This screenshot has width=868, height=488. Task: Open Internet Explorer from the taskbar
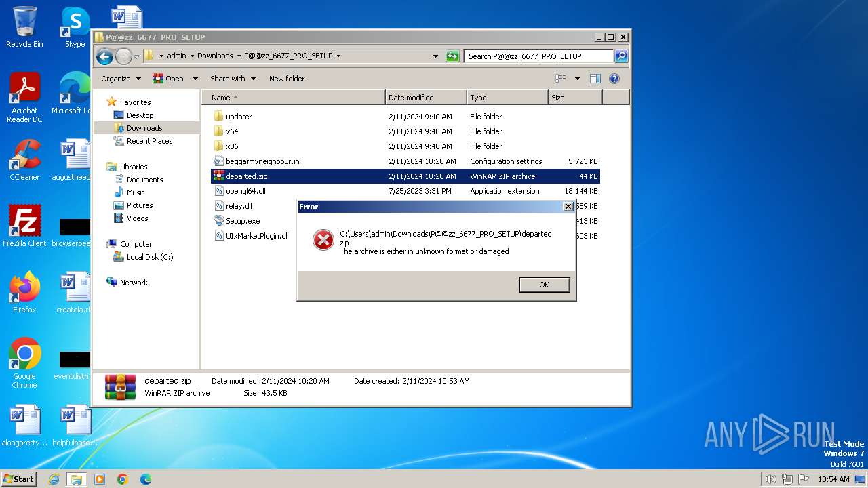coord(54,479)
